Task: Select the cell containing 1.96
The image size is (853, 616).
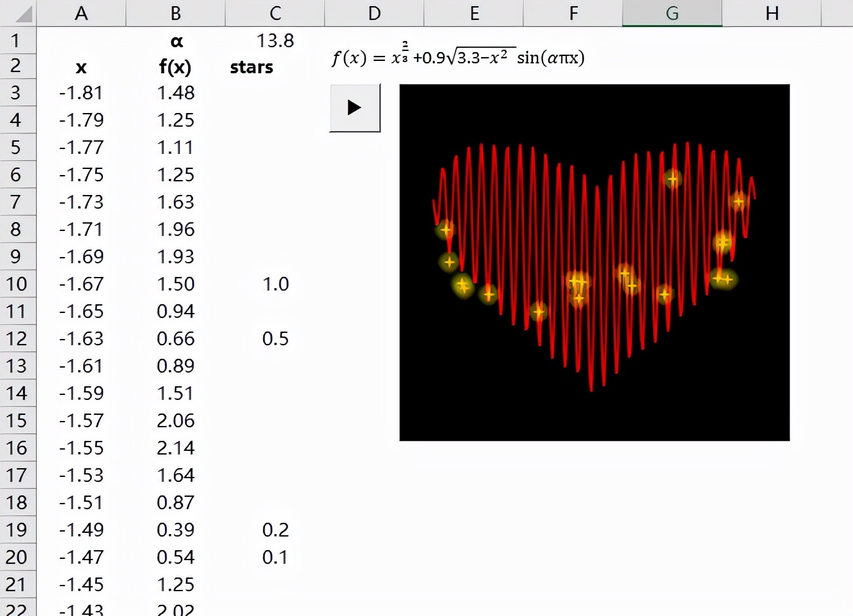Action: (x=176, y=229)
